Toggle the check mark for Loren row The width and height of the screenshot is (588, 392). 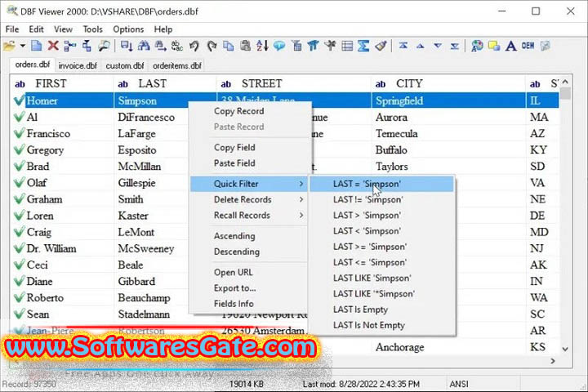(x=19, y=216)
